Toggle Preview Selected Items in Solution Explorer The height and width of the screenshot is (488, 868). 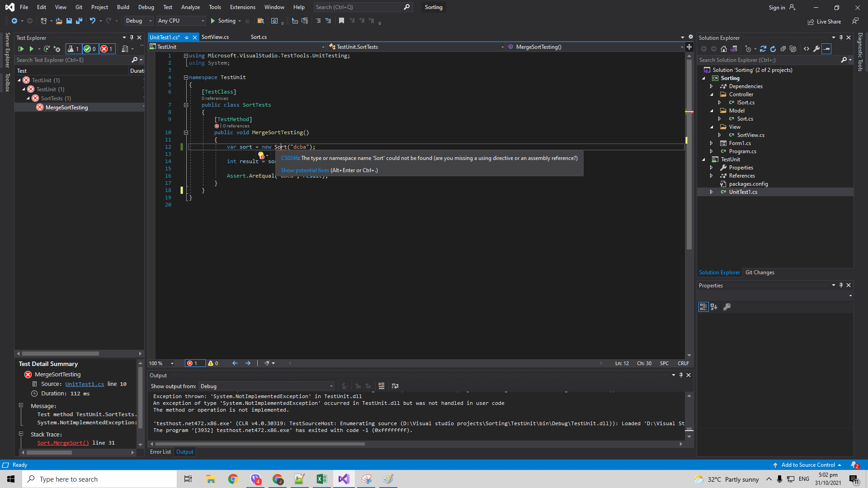coord(826,49)
